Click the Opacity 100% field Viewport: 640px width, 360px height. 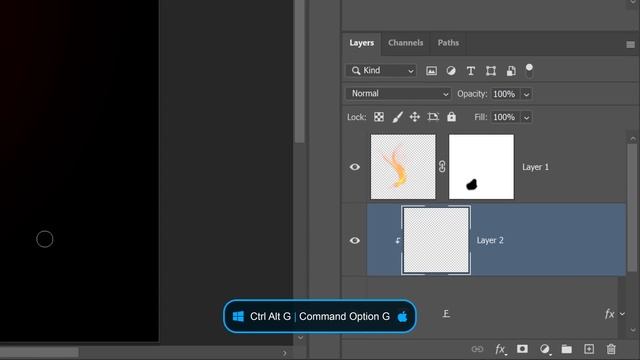click(x=506, y=94)
